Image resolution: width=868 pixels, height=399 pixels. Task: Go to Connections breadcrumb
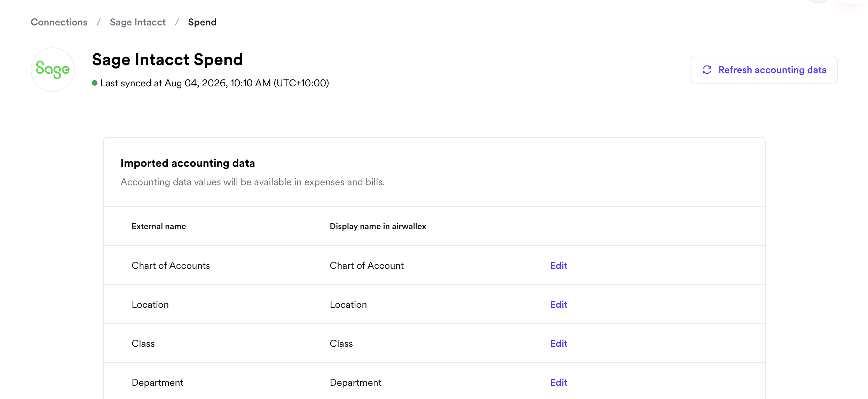pos(59,22)
